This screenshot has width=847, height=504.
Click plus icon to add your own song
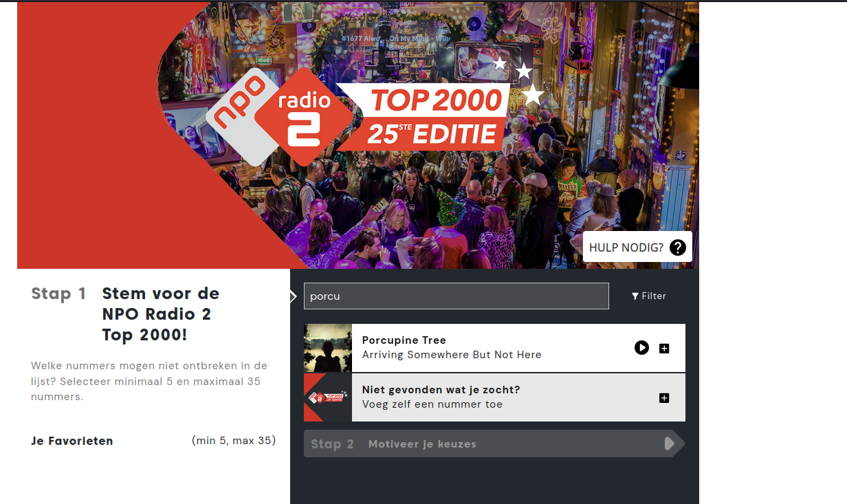point(664,398)
